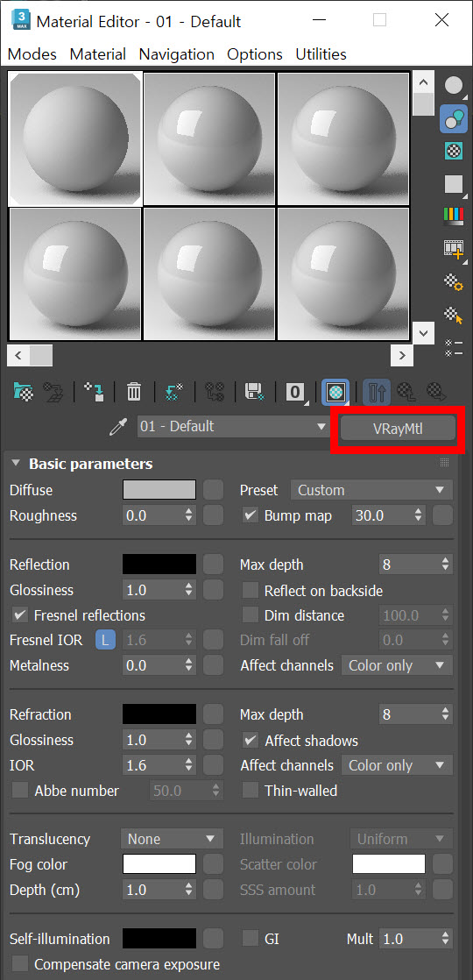Click Put Material to Scene icon
The height and width of the screenshot is (980, 473).
[53, 392]
